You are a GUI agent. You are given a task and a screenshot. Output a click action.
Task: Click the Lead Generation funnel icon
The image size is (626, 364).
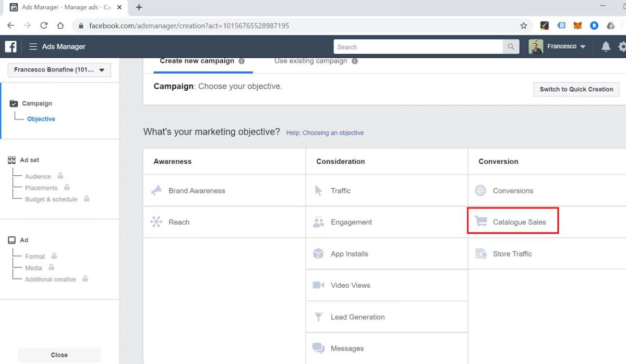pyautogui.click(x=318, y=317)
